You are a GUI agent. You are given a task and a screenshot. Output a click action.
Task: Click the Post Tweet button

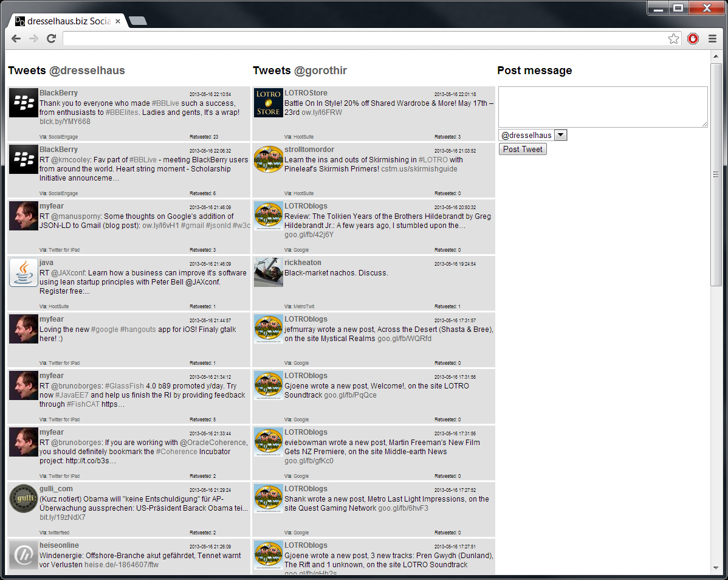[523, 149]
